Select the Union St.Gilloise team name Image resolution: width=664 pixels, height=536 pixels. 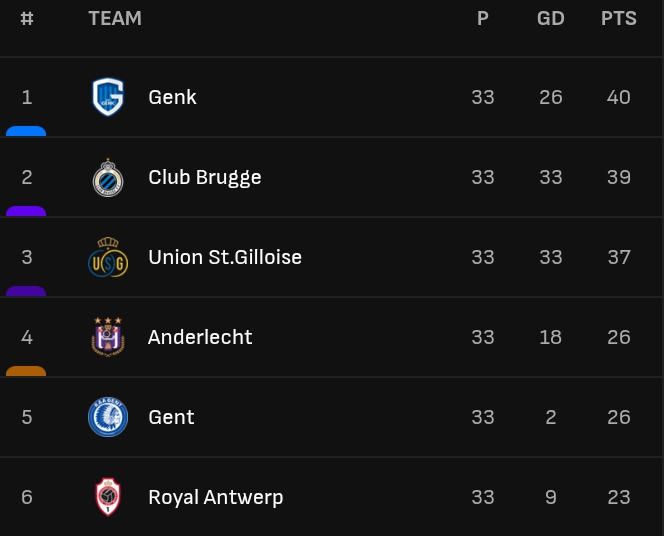click(x=225, y=257)
